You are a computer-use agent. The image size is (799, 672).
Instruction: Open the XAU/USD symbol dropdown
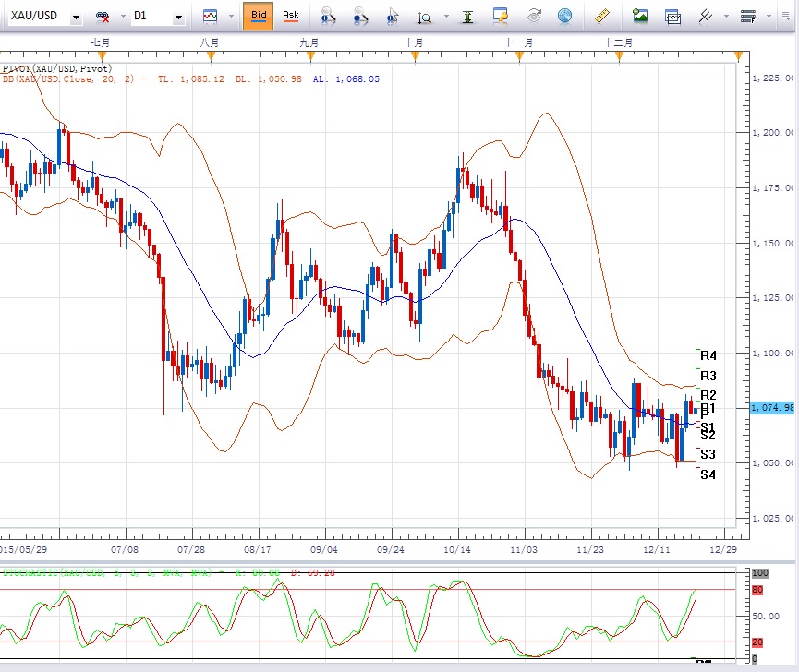click(x=75, y=17)
